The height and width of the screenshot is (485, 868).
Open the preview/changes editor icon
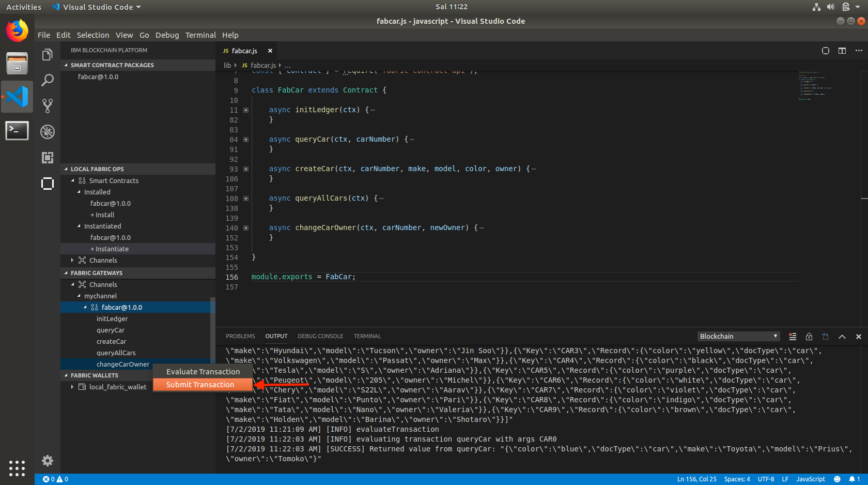click(826, 51)
